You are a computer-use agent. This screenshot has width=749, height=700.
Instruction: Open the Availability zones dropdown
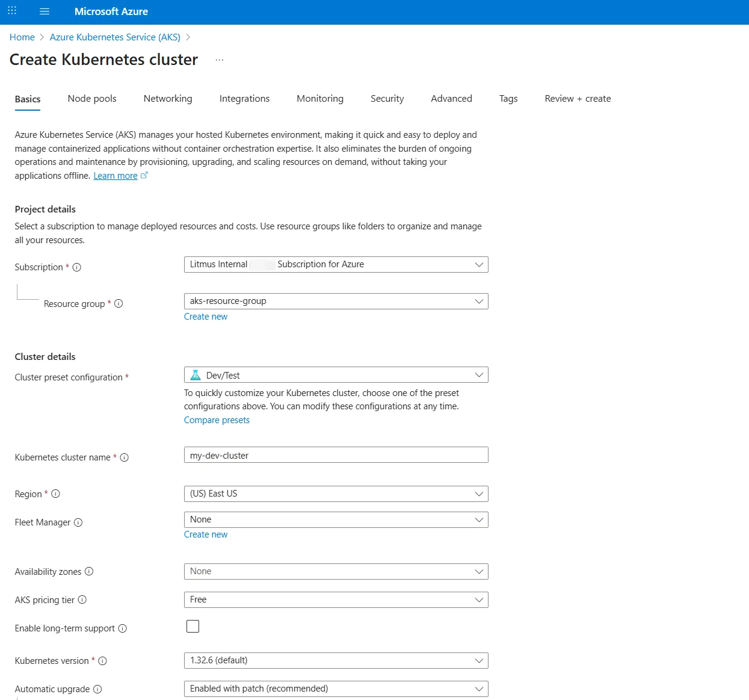[x=336, y=572]
